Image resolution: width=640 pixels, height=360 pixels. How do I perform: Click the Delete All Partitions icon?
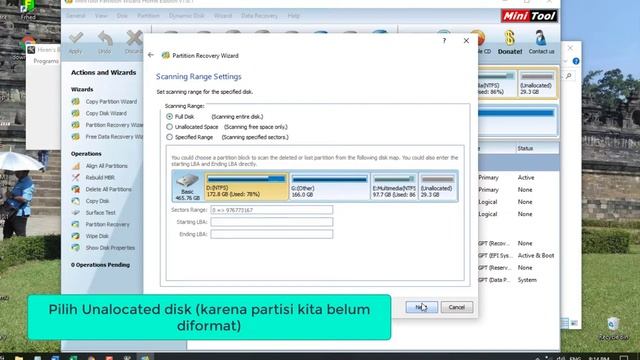[x=76, y=189]
